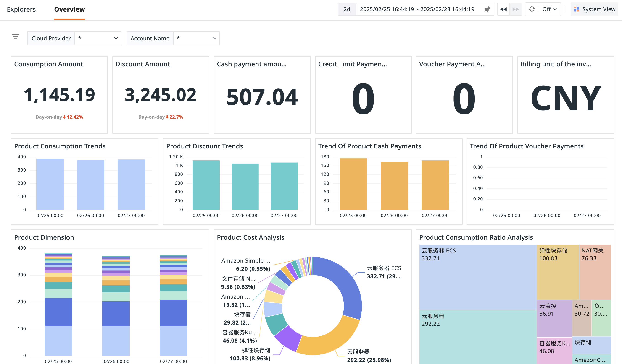Click the Account Name filter label

click(x=150, y=38)
